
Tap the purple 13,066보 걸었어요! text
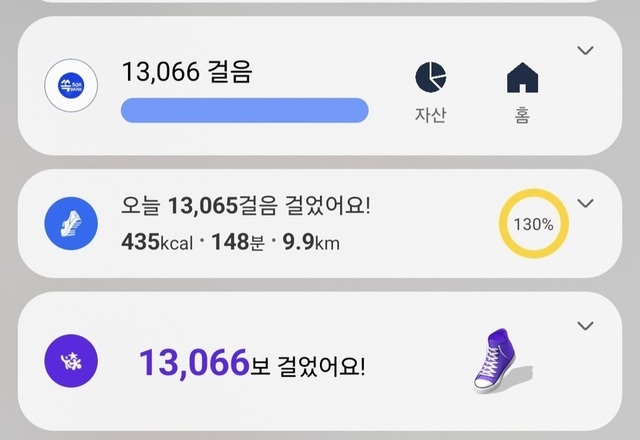[x=252, y=364]
